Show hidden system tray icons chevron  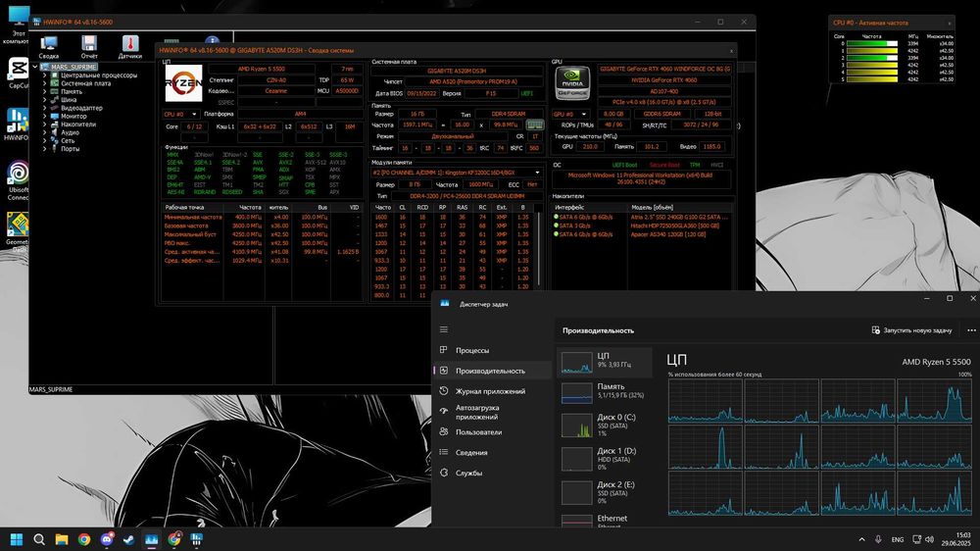[x=861, y=539]
